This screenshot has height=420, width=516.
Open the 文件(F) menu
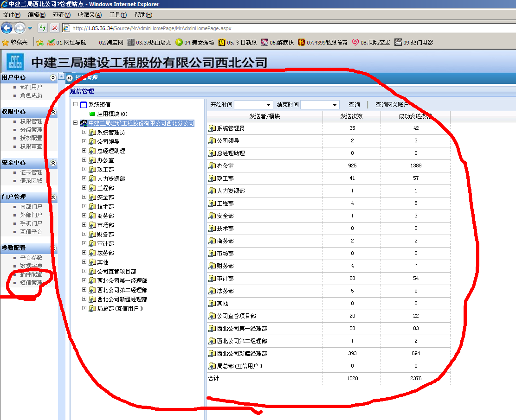pos(12,15)
